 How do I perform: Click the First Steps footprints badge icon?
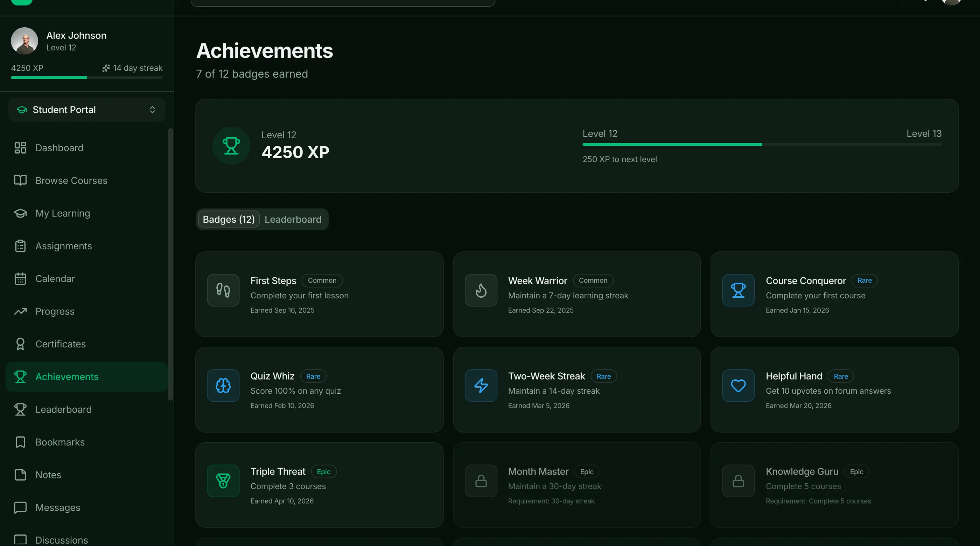(x=223, y=290)
